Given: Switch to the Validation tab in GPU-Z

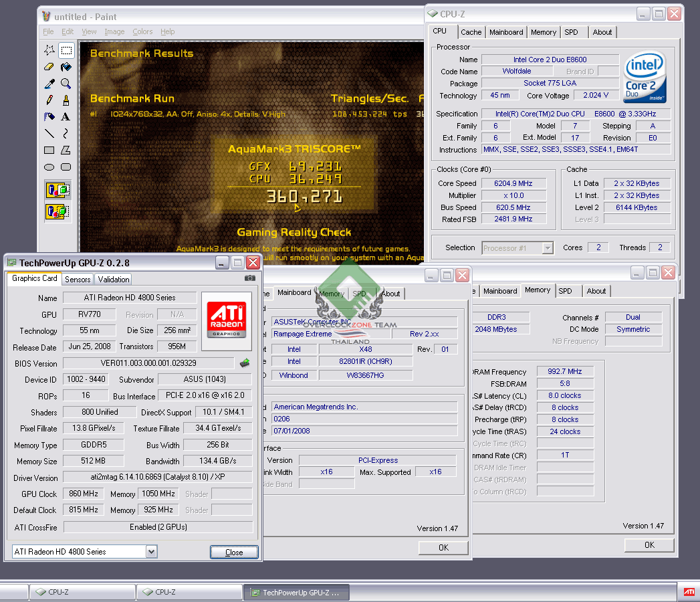Looking at the screenshot, I should click(114, 279).
